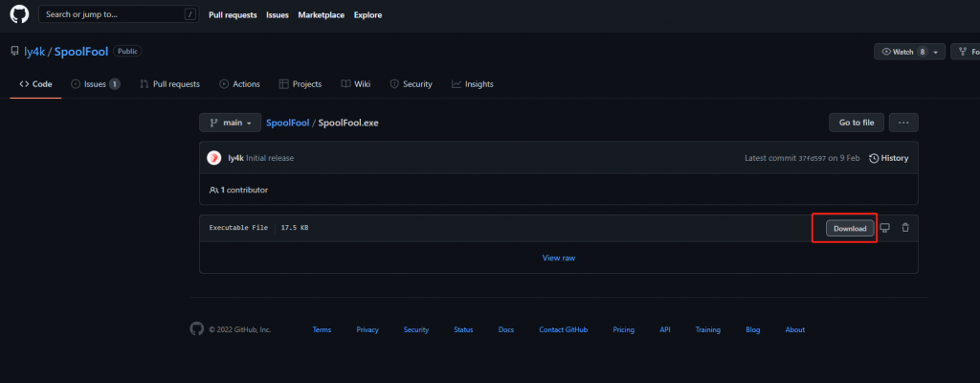Open the three-dots more options button
The image size is (980, 383).
coord(903,123)
